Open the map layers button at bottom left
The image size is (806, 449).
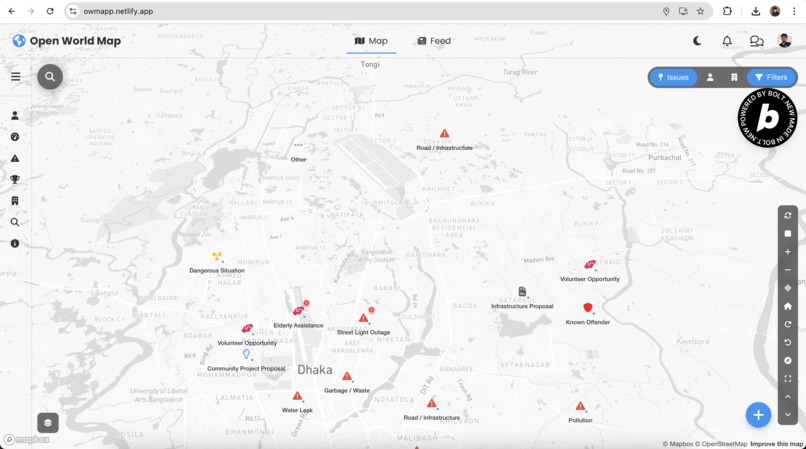point(48,423)
